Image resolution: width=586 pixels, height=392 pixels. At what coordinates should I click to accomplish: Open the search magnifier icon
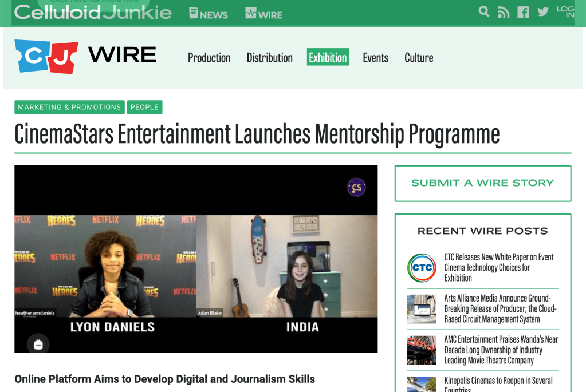(484, 11)
